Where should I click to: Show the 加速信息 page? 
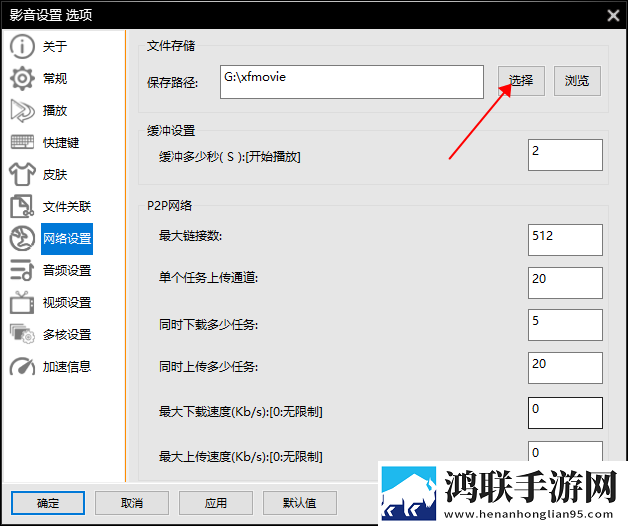(x=67, y=367)
